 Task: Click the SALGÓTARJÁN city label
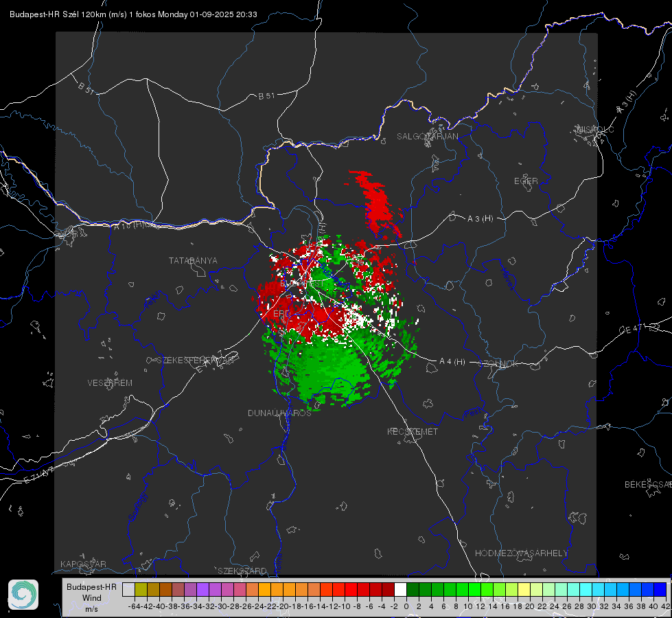[x=427, y=137]
